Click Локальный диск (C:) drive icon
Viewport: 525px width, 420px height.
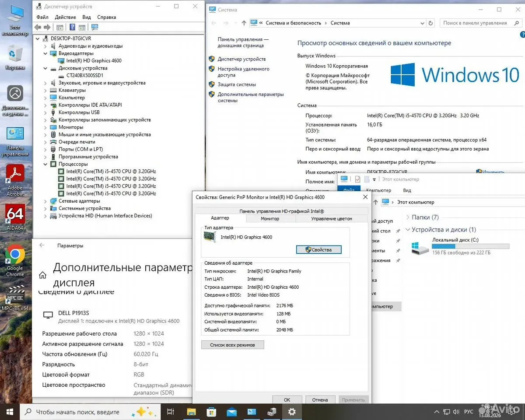click(x=420, y=248)
